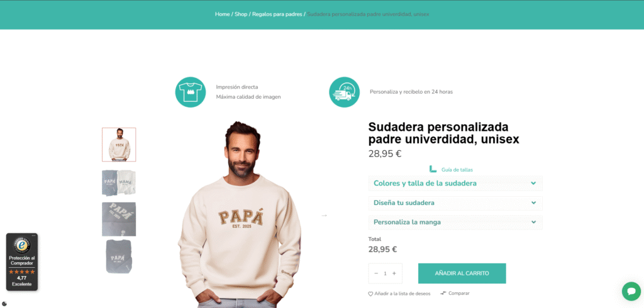Select the PAPÁ and MAMÁ sweatshirts thumbnail

(x=119, y=183)
